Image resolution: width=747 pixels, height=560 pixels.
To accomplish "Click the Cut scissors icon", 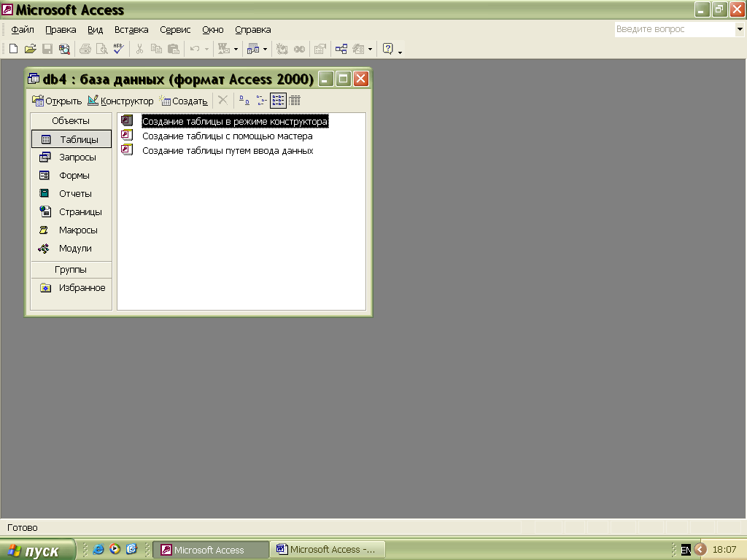I will 139,49.
